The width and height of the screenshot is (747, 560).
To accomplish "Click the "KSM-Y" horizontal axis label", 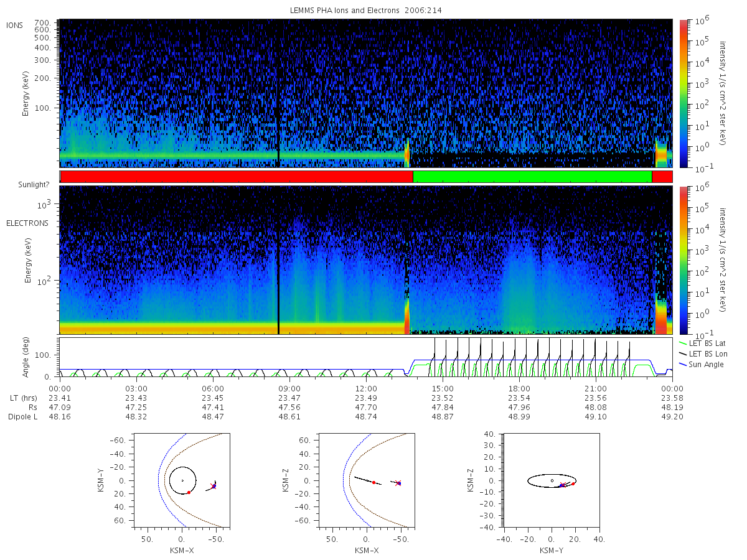I will click(x=552, y=550).
